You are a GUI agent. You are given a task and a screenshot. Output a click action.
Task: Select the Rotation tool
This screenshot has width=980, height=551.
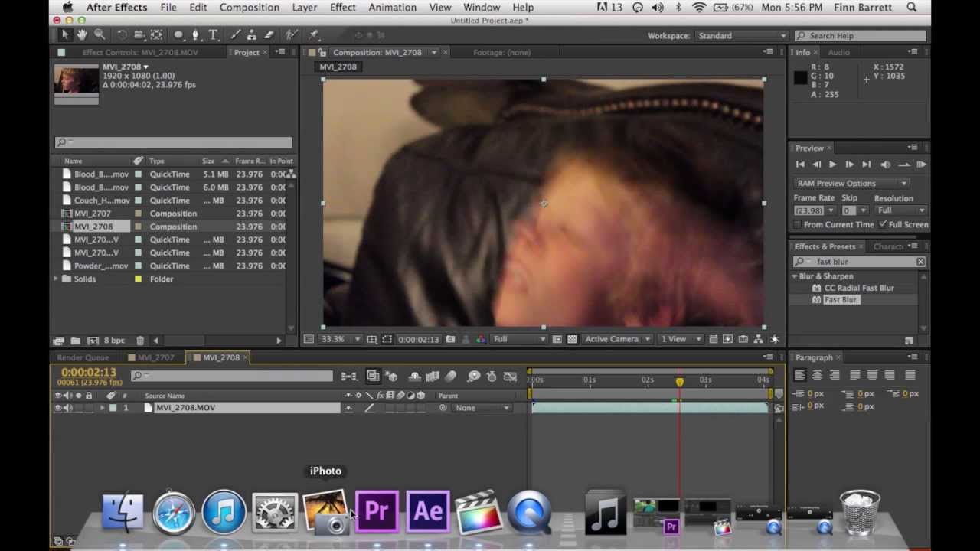point(122,35)
